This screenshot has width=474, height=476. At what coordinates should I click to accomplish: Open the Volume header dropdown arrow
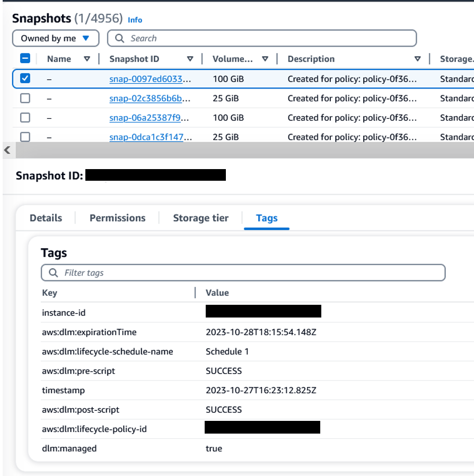click(x=266, y=59)
